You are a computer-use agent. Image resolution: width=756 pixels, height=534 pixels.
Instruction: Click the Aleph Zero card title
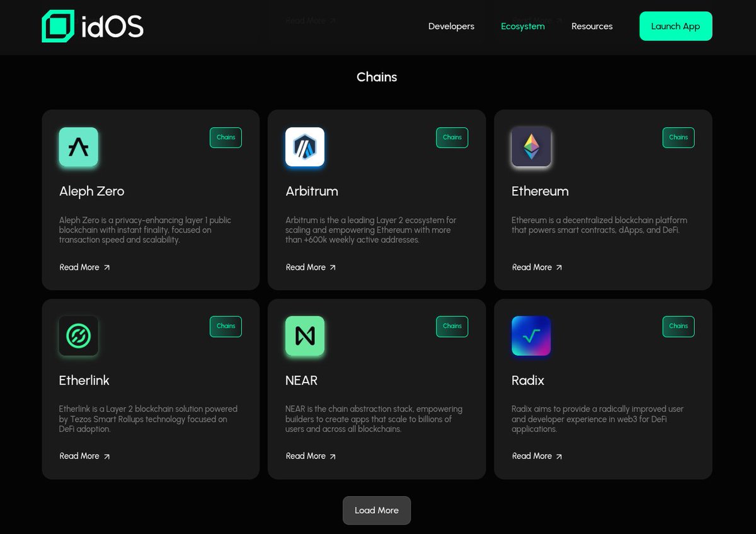(x=91, y=192)
